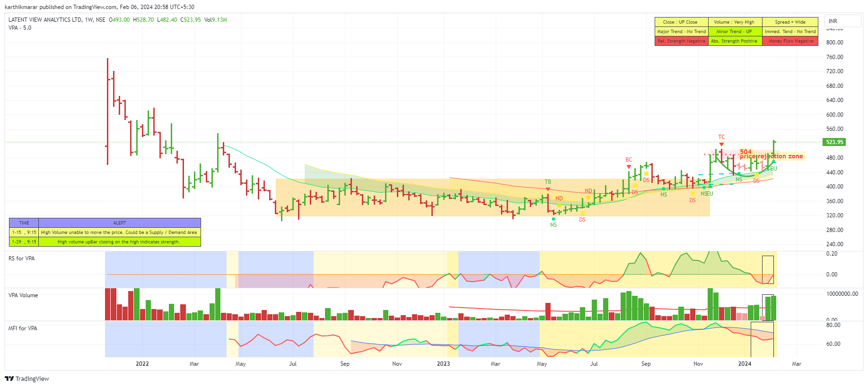Screen dimensions: 868x387
Task: Click the red 'Rel. Strength Negative' cell
Action: pos(681,41)
